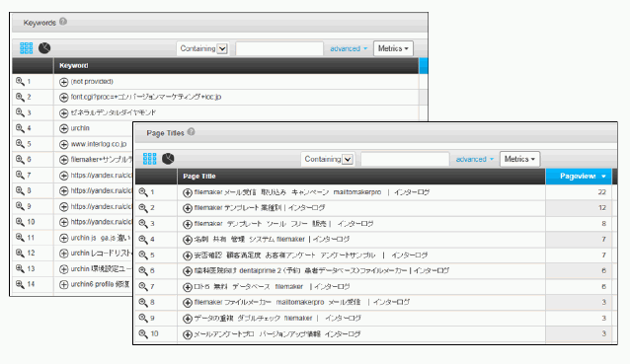Image resolution: width=630 pixels, height=364 pixels.
Task: Click the Keyword column header
Action: click(236, 65)
